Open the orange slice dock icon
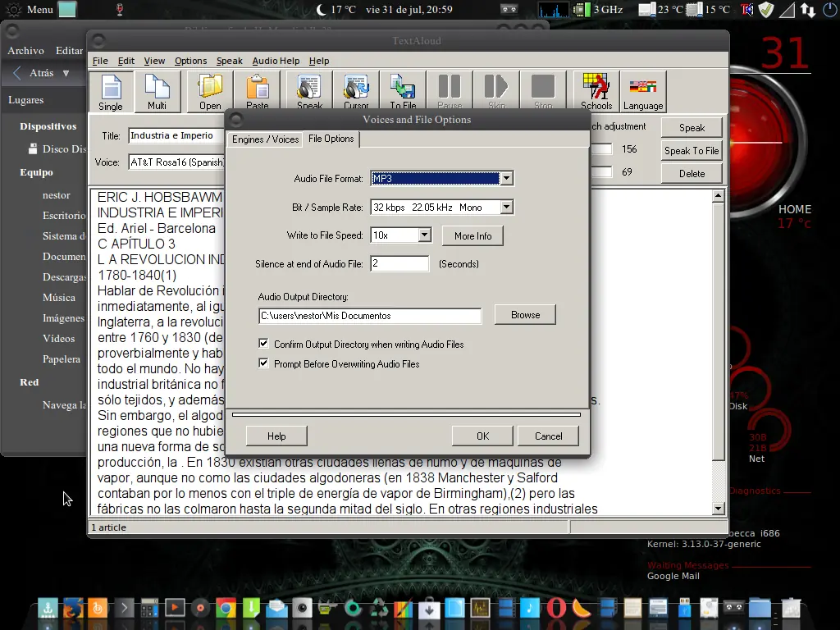 click(x=582, y=608)
